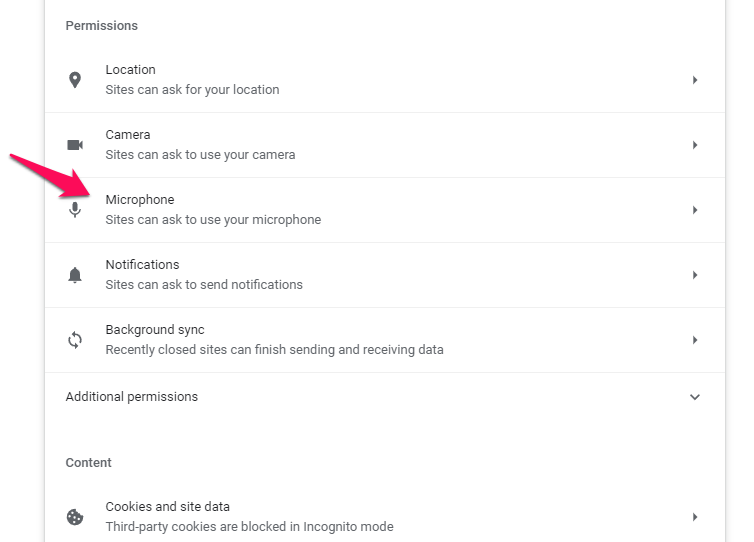The height and width of the screenshot is (542, 754).
Task: Open Camera settings via right arrow
Action: [695, 145]
